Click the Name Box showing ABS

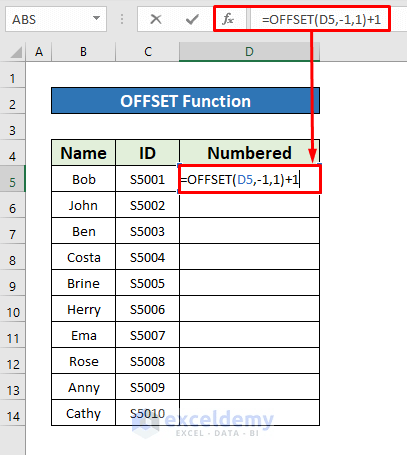56,19
